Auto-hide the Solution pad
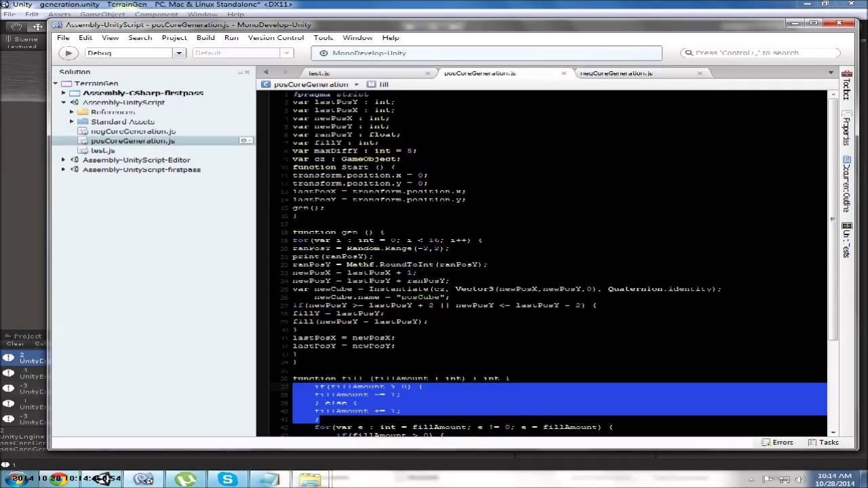 pos(240,72)
